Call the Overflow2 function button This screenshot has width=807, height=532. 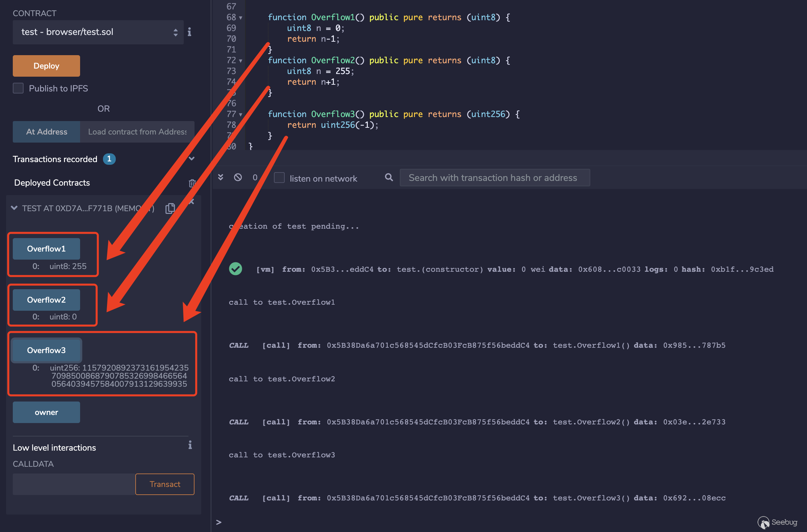point(46,300)
